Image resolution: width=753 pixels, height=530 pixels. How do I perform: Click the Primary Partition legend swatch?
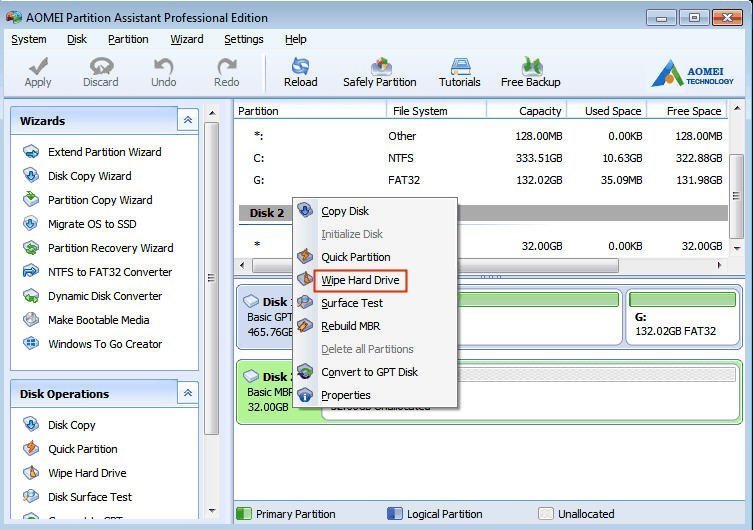click(244, 513)
